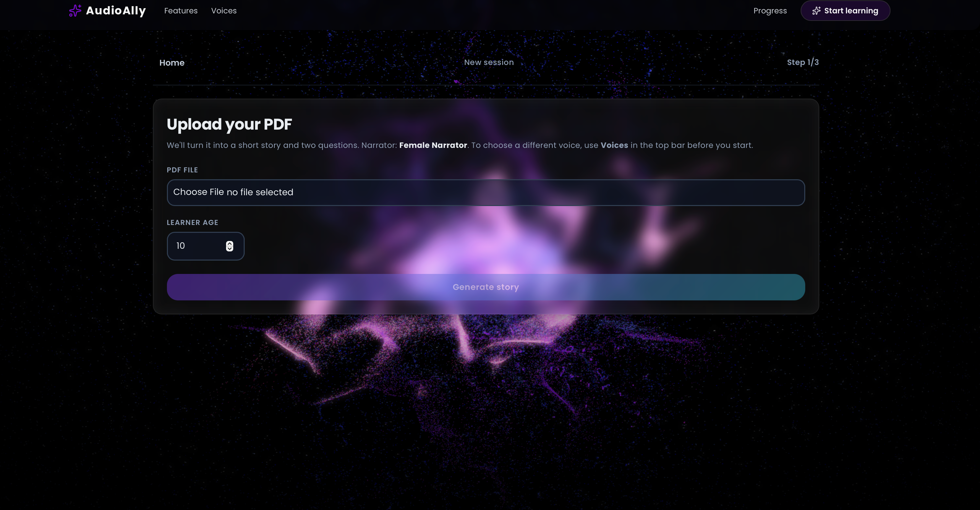Open the Features nav item
The height and width of the screenshot is (510, 980).
(x=181, y=11)
